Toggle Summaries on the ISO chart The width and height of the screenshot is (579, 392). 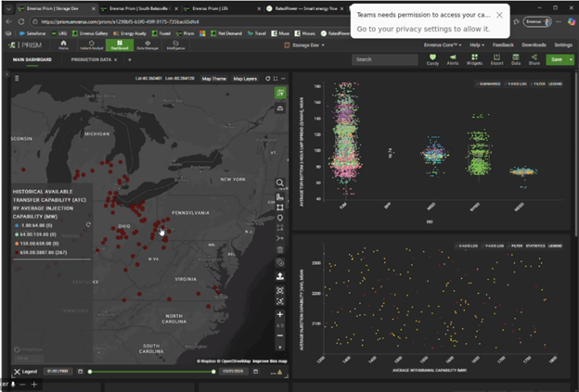tap(488, 84)
